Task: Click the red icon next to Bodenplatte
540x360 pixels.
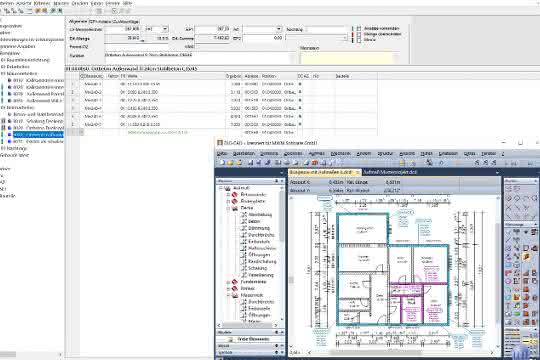Action: [x=235, y=201]
